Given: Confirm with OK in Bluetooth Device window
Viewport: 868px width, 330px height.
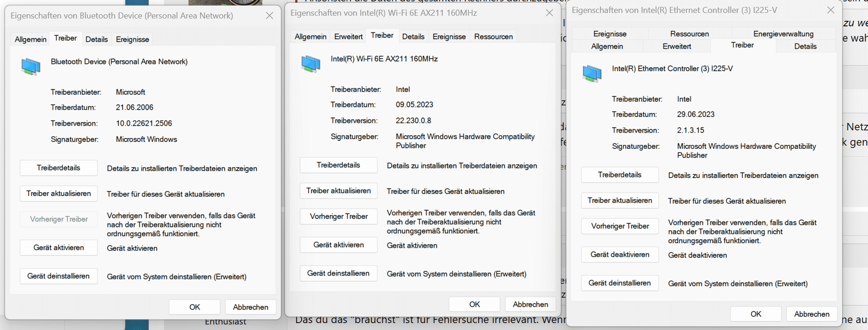Looking at the screenshot, I should click(194, 307).
